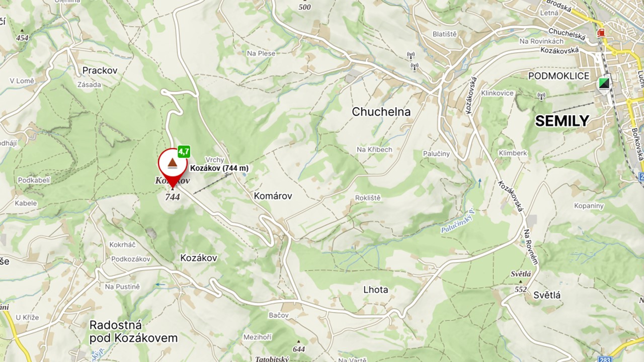Click the Prackov village label

pyautogui.click(x=100, y=70)
